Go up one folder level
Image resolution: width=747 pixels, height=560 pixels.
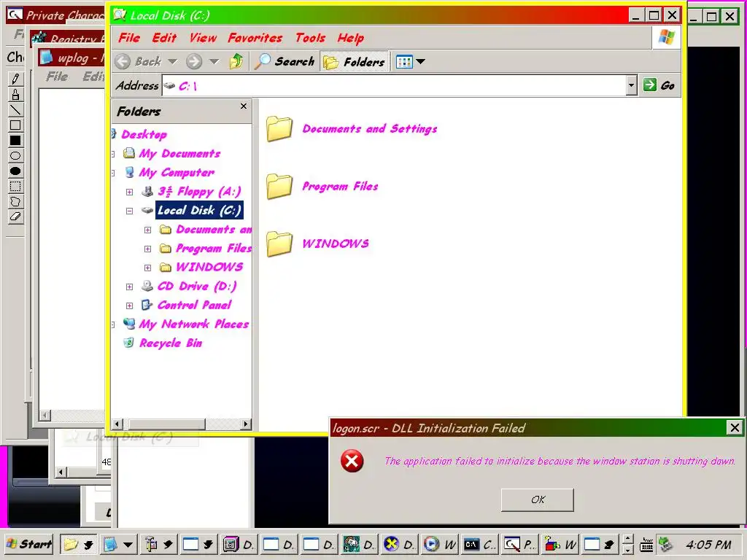(236, 61)
